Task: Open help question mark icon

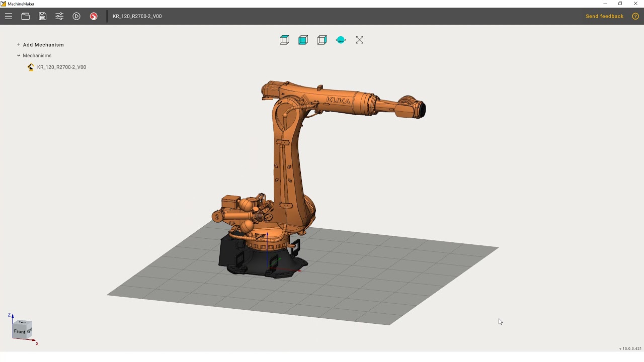Action: (635, 16)
